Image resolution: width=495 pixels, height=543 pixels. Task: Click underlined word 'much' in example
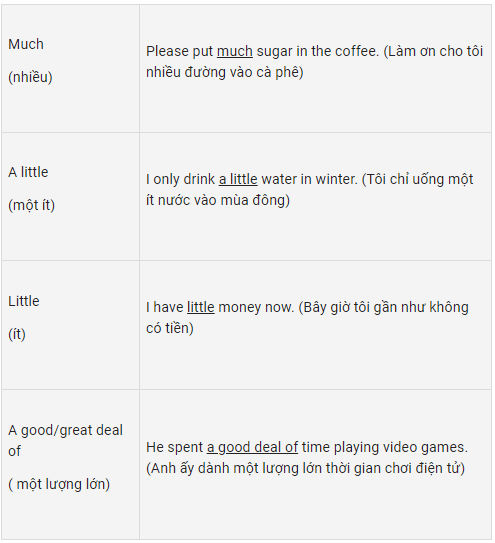pos(235,51)
